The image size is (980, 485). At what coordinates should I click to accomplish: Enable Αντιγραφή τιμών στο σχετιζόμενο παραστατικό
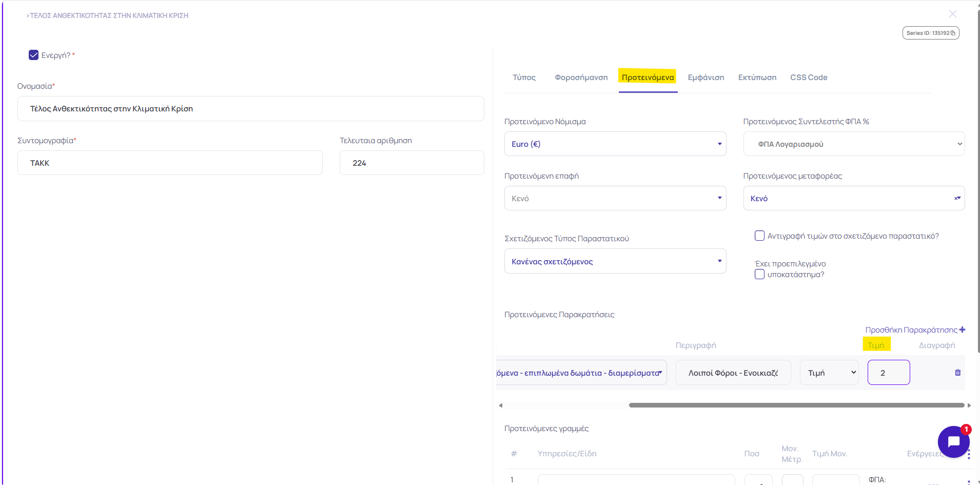[760, 236]
